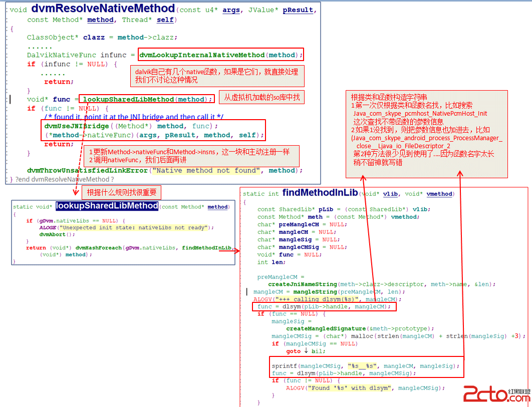This screenshot has height=407, width=532.
Task: Click the '根据类和函数构造字符串' note box
Action: (426, 134)
